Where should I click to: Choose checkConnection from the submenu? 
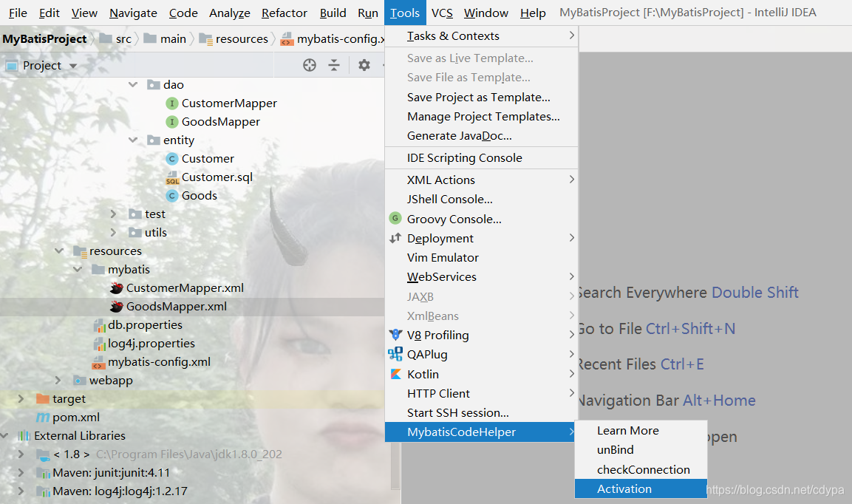pyautogui.click(x=641, y=469)
